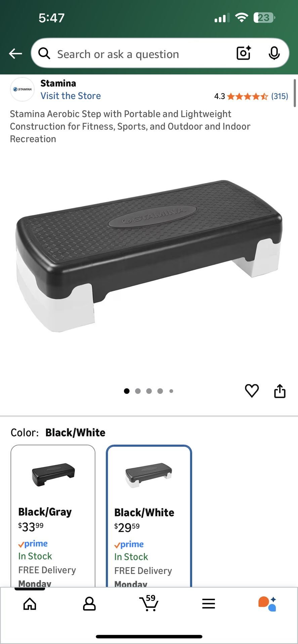Tap the Stamina brand logo

coord(22,89)
